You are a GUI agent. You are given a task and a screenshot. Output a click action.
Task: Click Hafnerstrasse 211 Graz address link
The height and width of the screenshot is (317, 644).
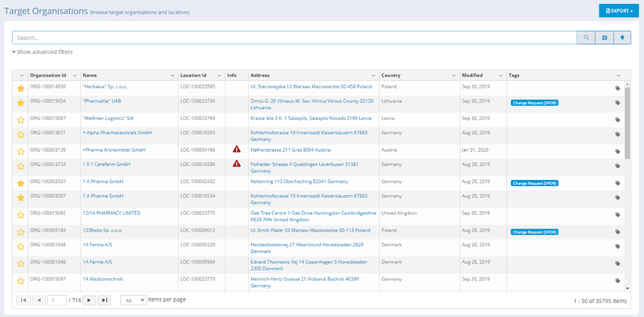coord(290,150)
